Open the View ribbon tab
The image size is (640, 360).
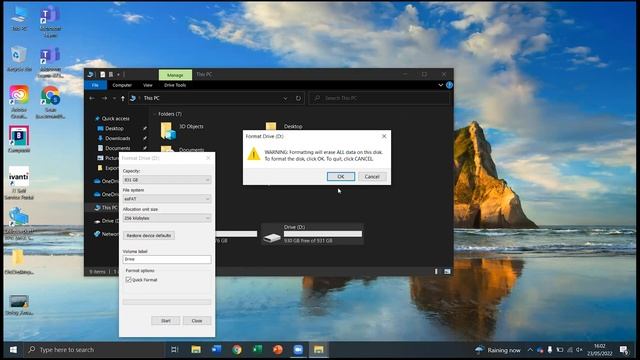(147, 85)
